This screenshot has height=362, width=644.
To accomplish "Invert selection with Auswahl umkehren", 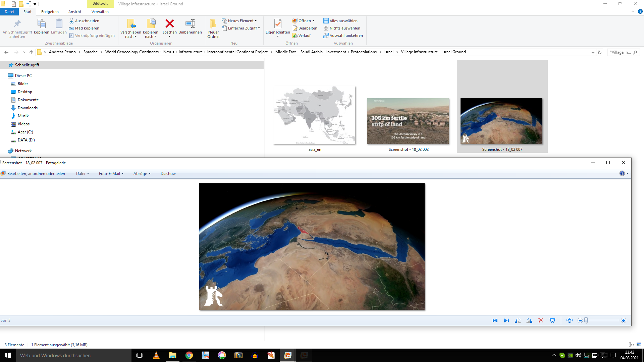I will pyautogui.click(x=343, y=36).
